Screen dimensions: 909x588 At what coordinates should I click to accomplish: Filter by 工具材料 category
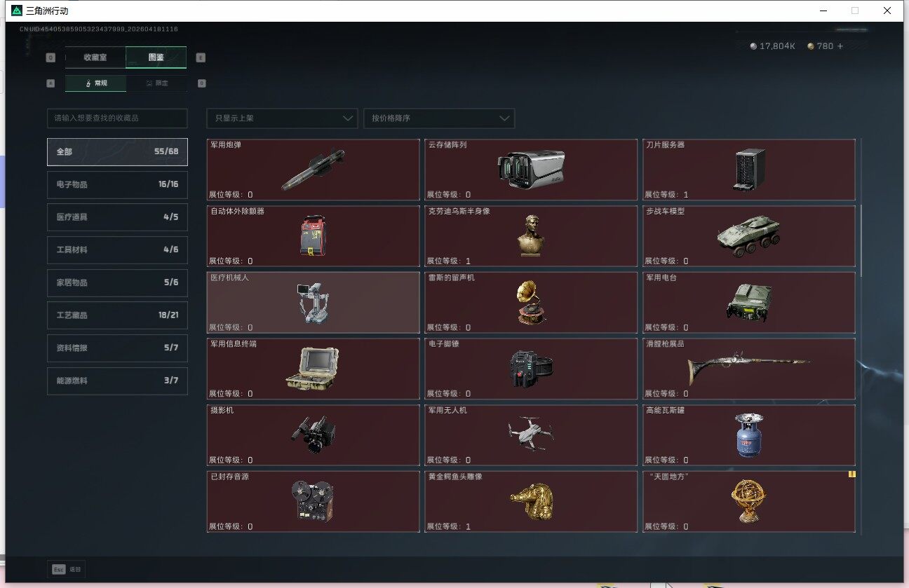point(117,250)
